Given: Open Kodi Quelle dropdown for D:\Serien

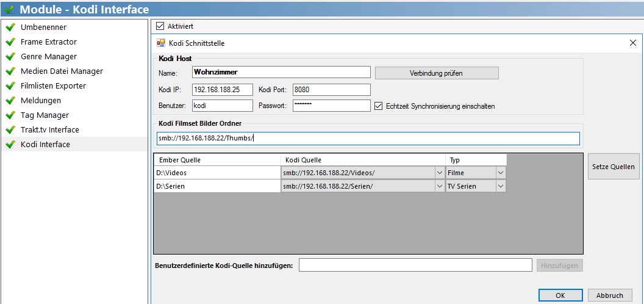Looking at the screenshot, I should (x=440, y=186).
